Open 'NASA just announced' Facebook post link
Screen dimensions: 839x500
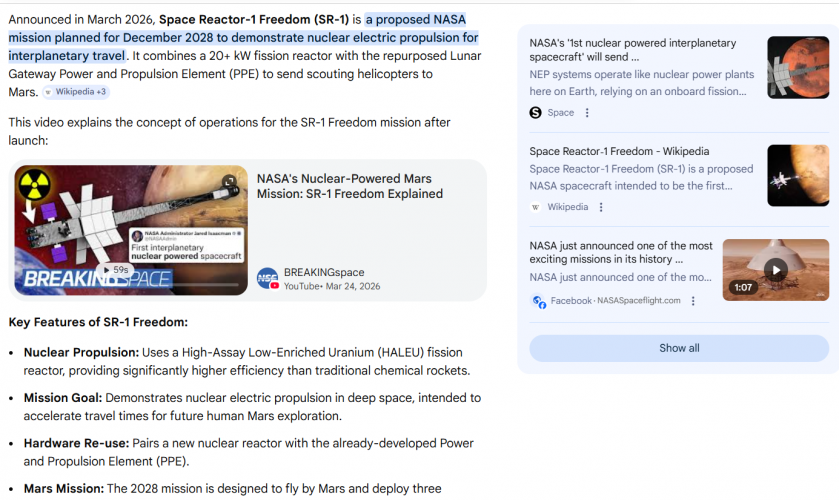[x=621, y=252]
